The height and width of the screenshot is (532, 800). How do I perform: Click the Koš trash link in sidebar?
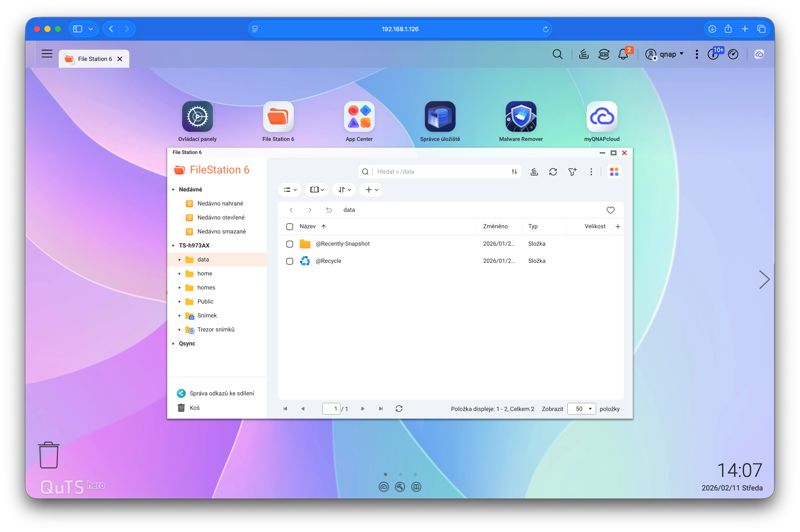194,408
